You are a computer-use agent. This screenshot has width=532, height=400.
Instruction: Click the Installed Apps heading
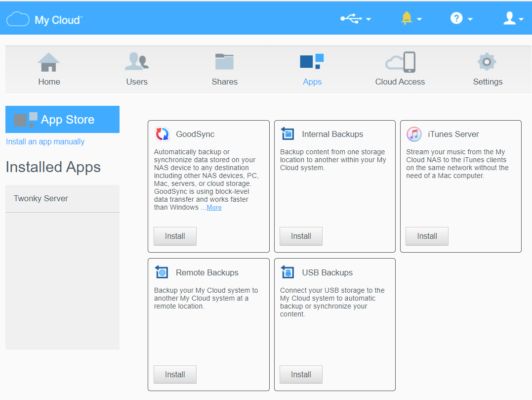pos(53,167)
